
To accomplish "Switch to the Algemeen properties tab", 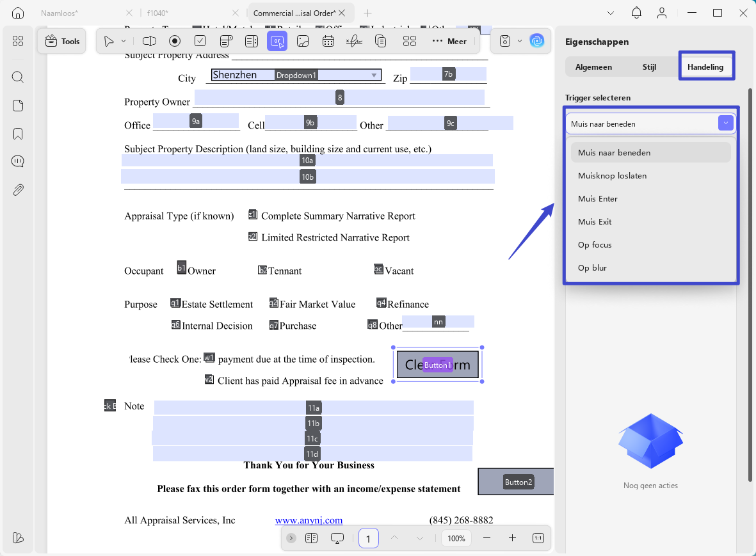I will pyautogui.click(x=593, y=67).
